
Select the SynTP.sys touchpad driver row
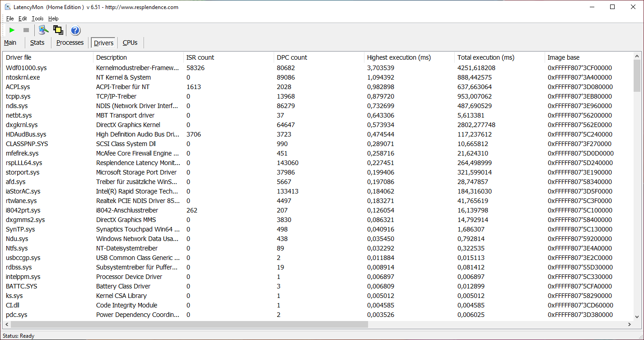click(x=318, y=229)
